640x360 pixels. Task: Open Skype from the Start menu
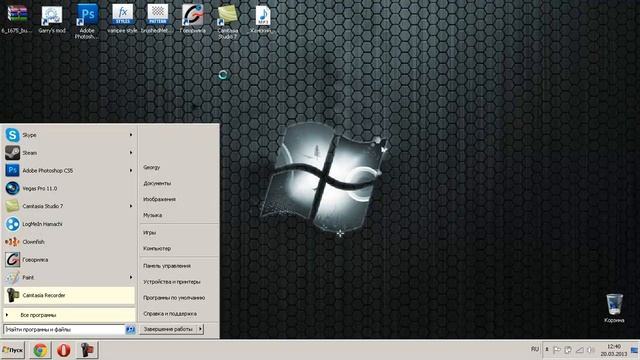click(x=69, y=135)
